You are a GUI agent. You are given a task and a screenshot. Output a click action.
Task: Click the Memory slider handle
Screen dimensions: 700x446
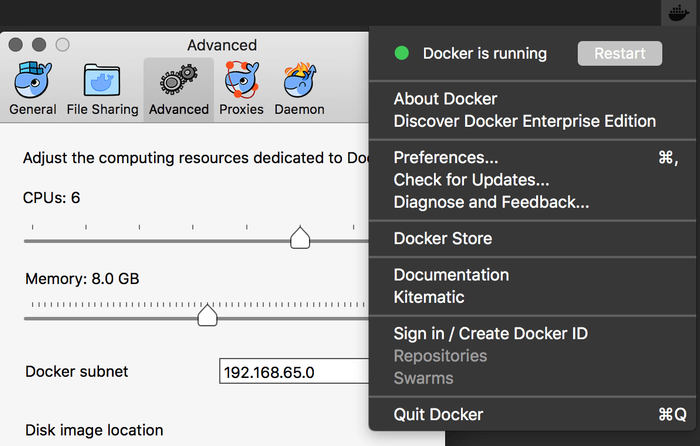pyautogui.click(x=207, y=315)
